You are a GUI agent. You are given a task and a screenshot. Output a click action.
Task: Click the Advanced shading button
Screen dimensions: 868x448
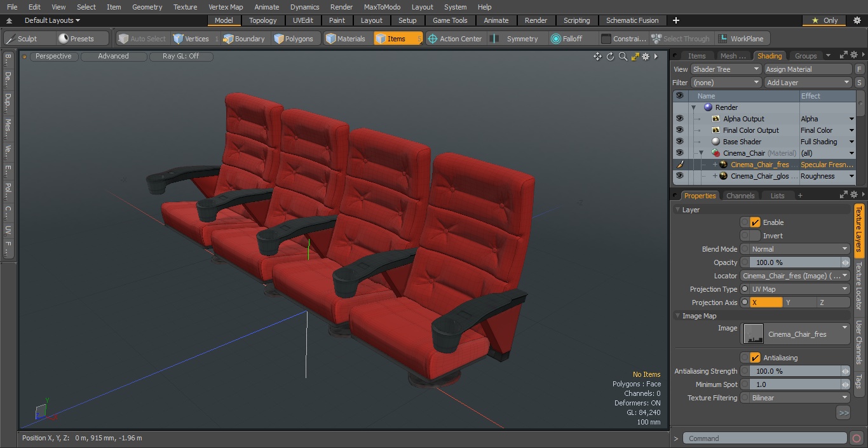[113, 56]
